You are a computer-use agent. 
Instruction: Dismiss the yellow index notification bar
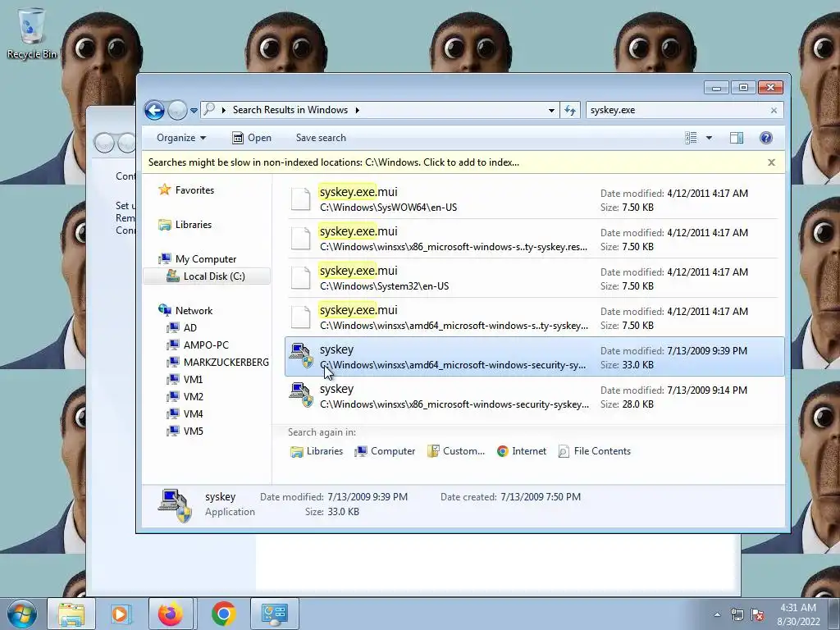771,162
